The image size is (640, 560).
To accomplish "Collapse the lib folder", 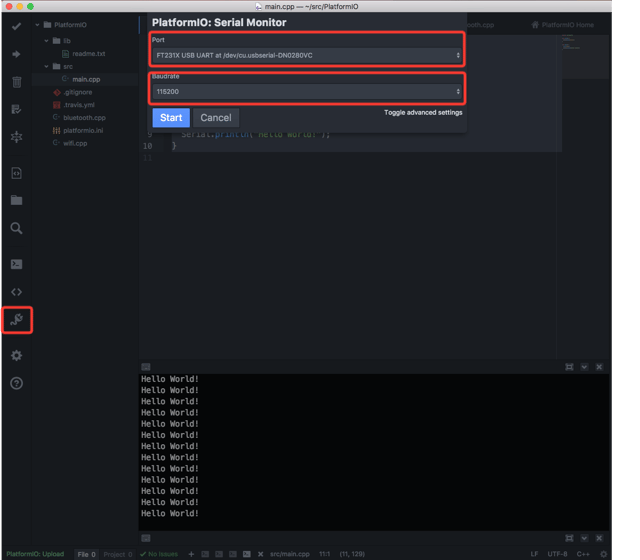I will point(47,41).
